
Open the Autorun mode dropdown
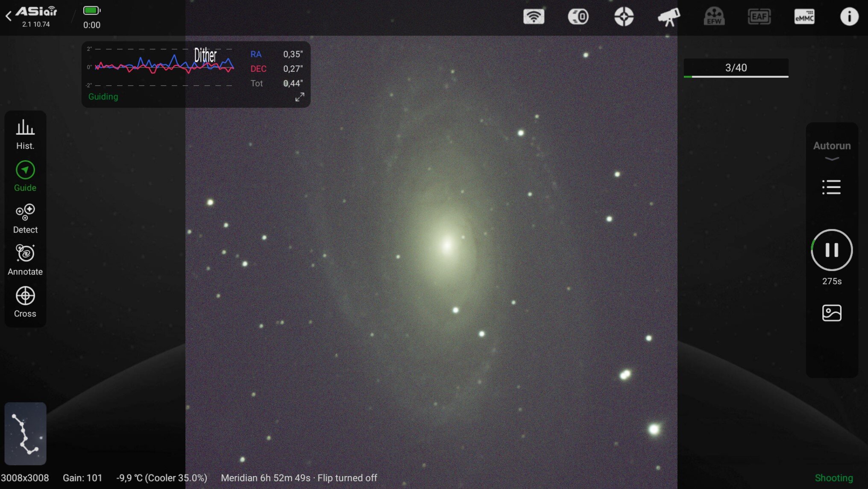832,150
